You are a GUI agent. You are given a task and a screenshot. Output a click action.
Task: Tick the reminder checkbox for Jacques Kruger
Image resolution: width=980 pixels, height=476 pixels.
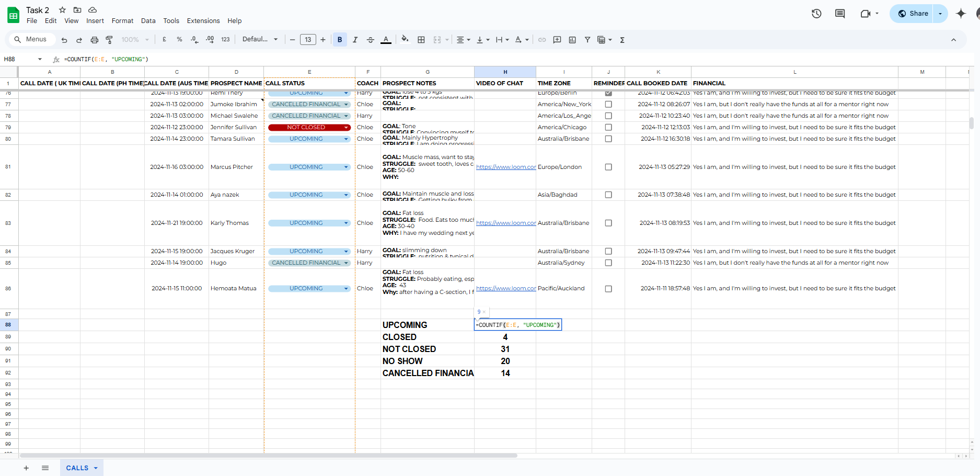608,251
